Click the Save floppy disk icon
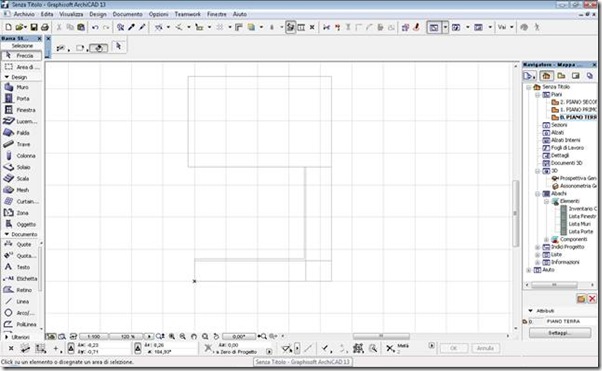 (x=34, y=27)
